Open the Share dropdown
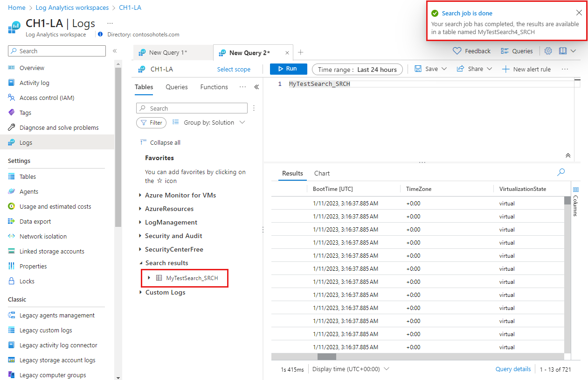The image size is (588, 380). click(x=474, y=69)
